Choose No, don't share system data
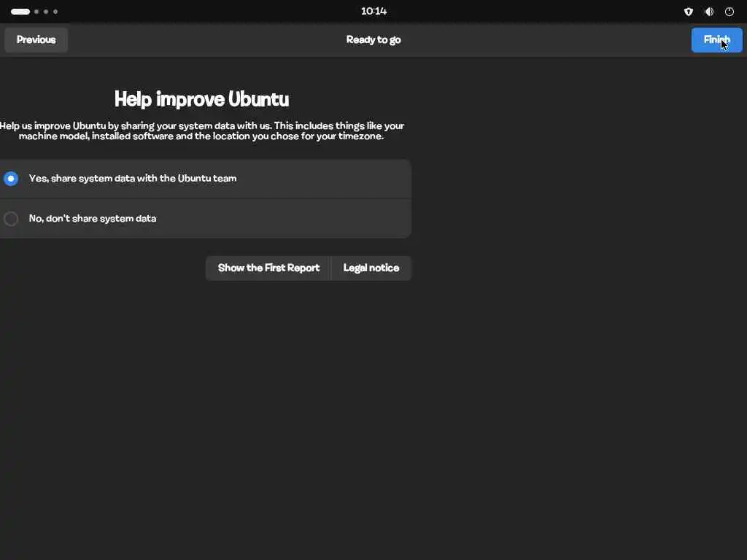This screenshot has height=560, width=747. point(11,219)
